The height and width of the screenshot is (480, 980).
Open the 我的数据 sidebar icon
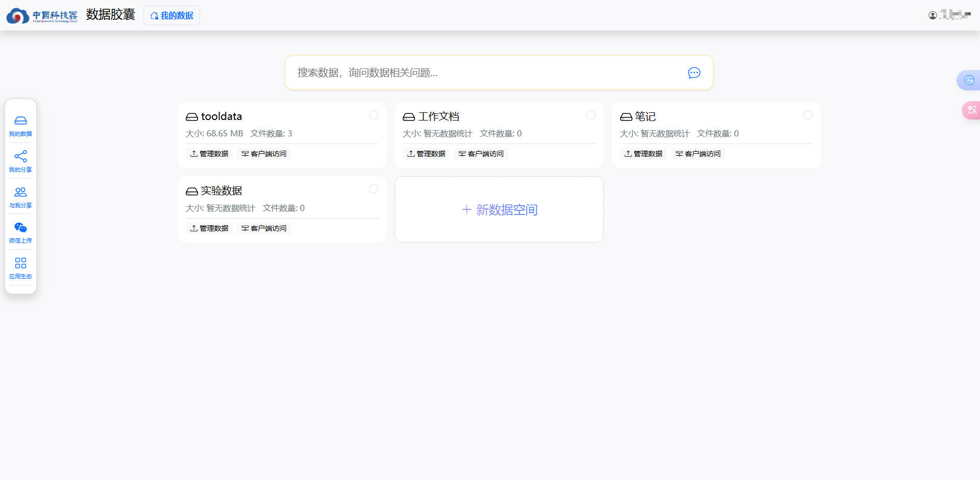click(x=20, y=121)
